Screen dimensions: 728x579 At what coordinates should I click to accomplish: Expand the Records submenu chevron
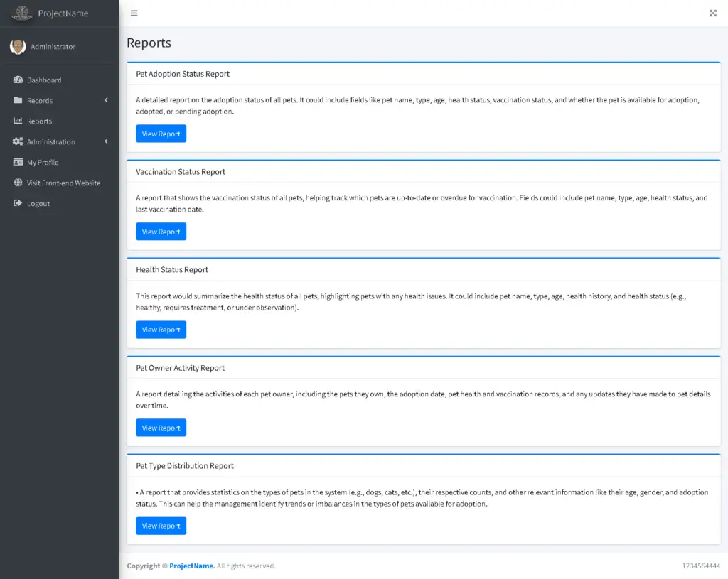pos(106,101)
